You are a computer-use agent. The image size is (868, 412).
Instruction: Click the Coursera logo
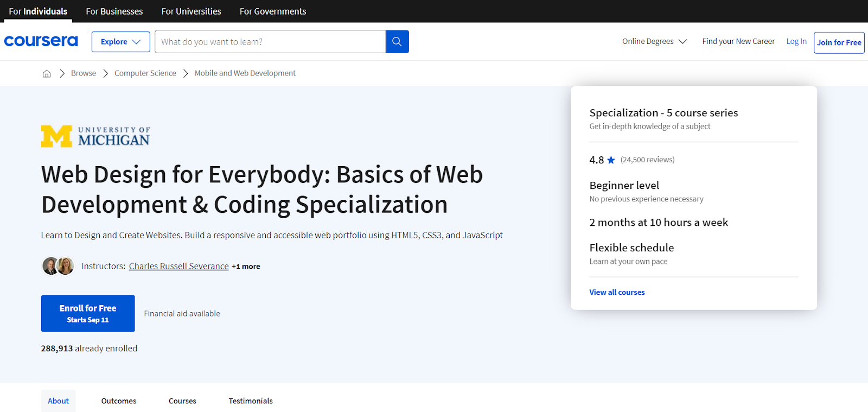tap(41, 41)
